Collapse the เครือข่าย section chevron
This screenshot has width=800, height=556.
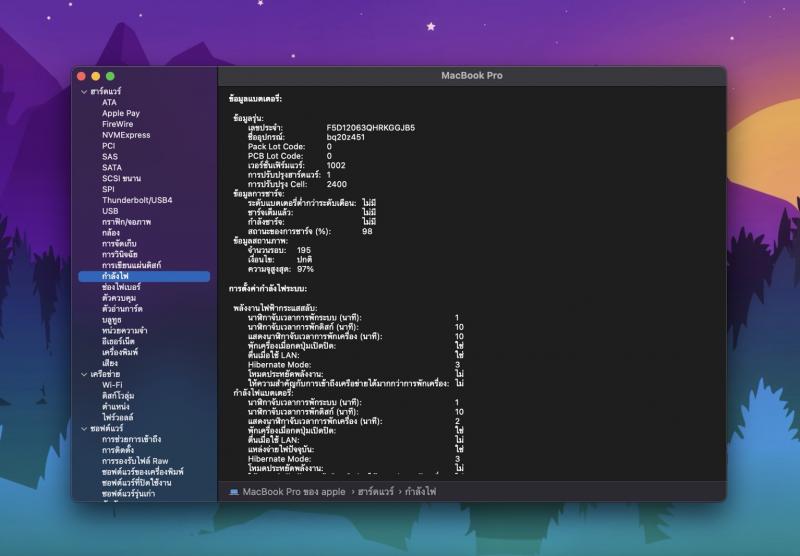(84, 374)
